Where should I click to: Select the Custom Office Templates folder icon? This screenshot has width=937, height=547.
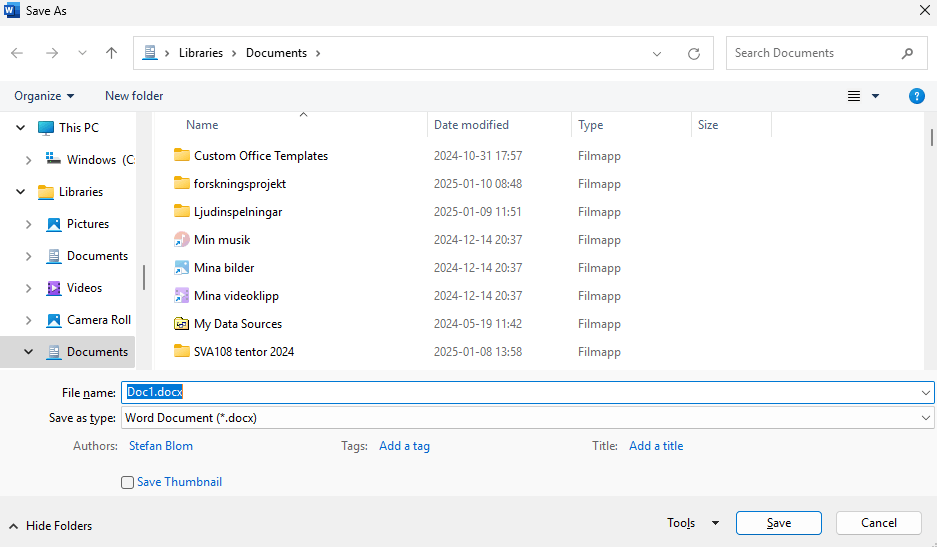pos(182,155)
